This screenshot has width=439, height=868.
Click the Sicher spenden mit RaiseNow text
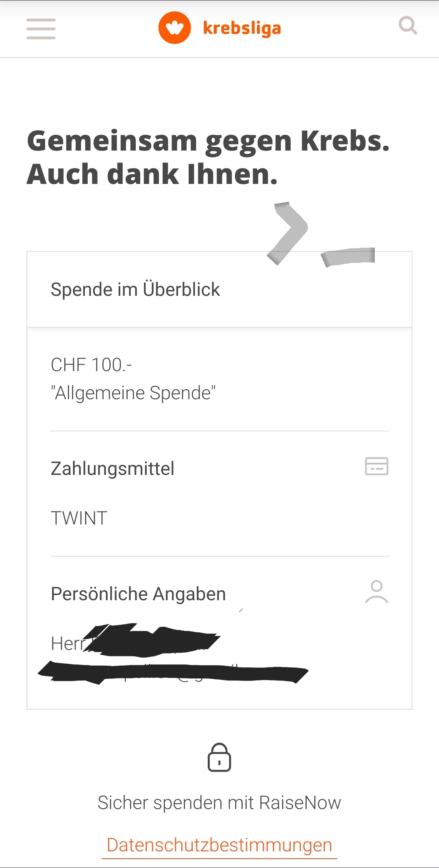point(219,803)
